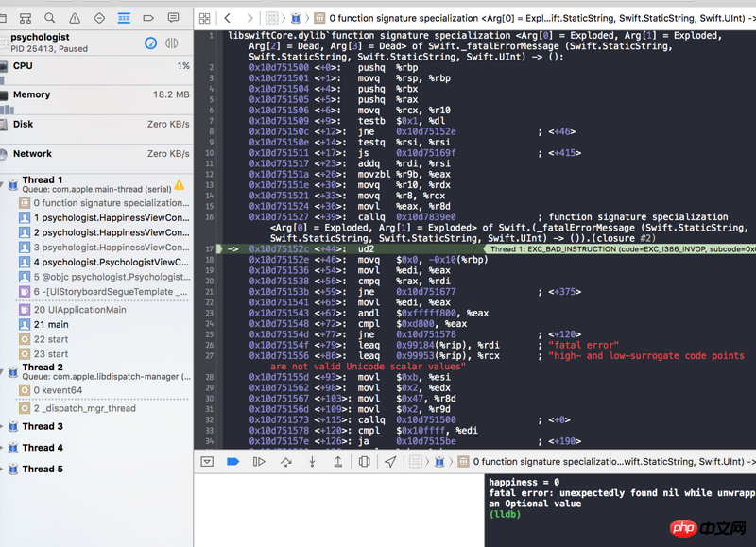Switch to the Breakpoint navigator
This screenshot has width=756, height=547.
click(x=148, y=18)
